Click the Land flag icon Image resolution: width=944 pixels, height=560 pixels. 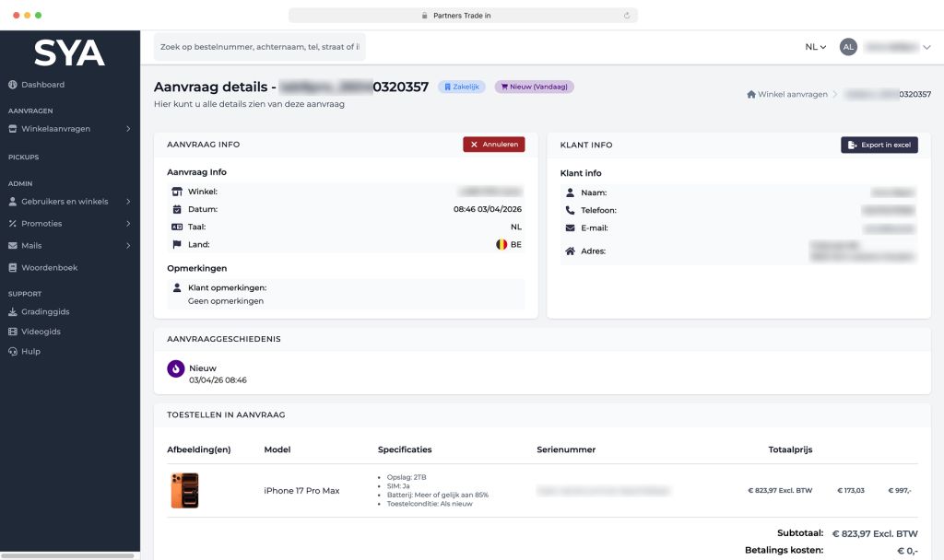177,244
